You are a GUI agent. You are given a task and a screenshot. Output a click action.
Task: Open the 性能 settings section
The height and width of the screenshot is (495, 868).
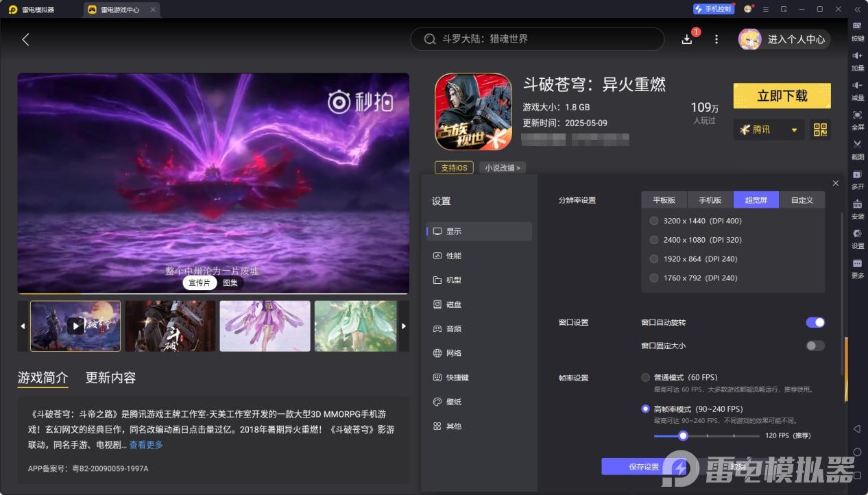[x=479, y=256]
